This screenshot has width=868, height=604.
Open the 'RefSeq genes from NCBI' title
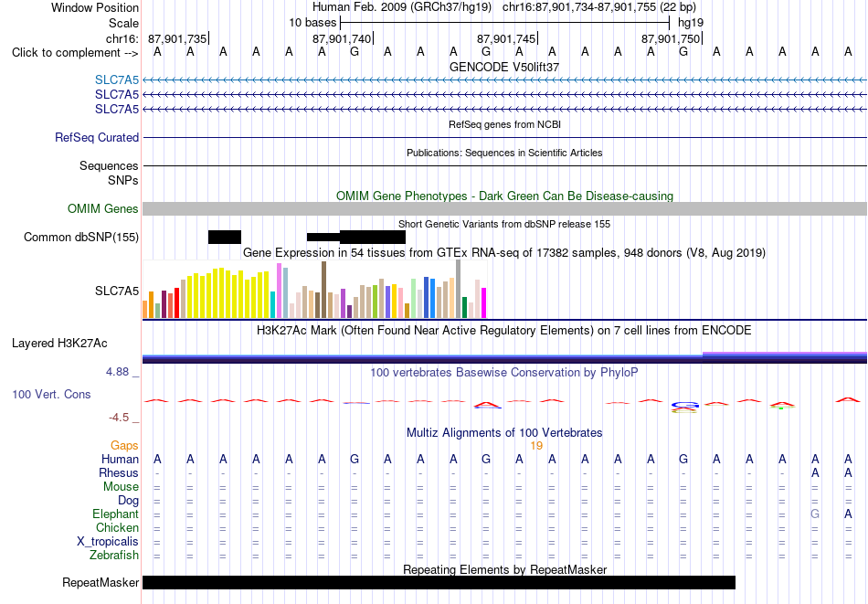tap(504, 124)
